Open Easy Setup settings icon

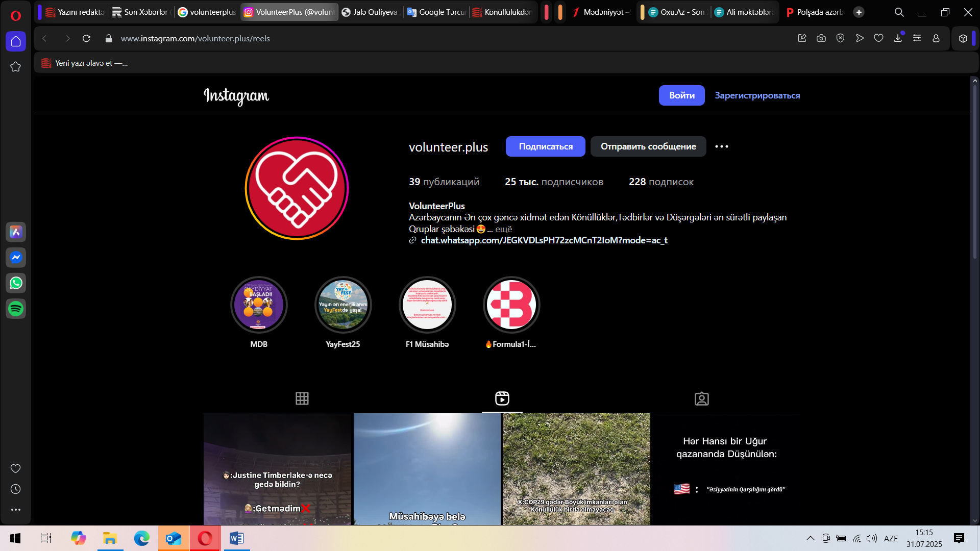pos(917,38)
